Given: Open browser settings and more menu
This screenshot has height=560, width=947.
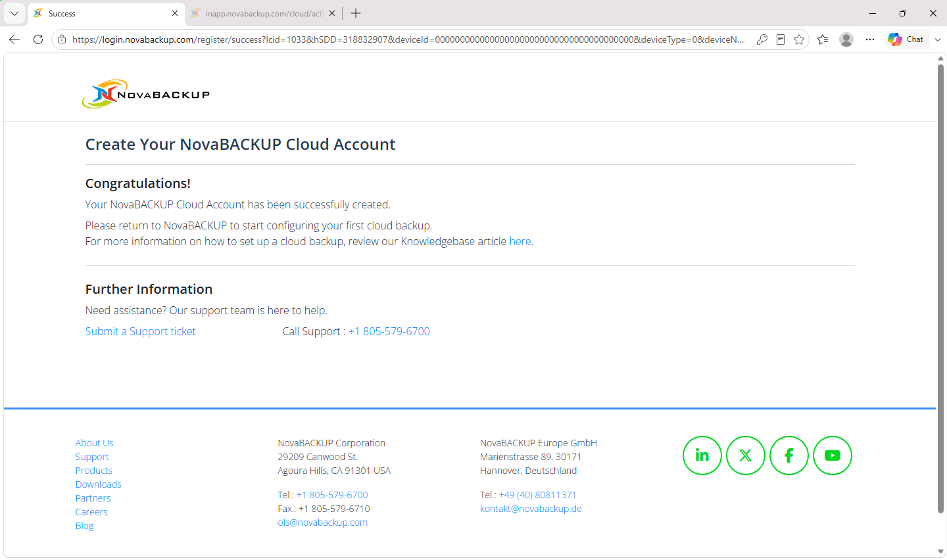Looking at the screenshot, I should (870, 39).
